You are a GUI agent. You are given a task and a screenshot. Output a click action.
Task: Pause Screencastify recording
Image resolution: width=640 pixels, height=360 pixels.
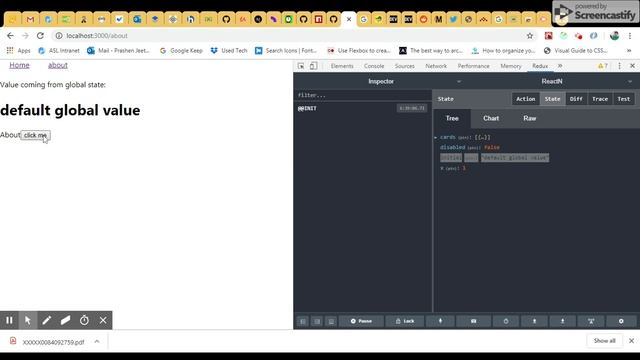9,320
